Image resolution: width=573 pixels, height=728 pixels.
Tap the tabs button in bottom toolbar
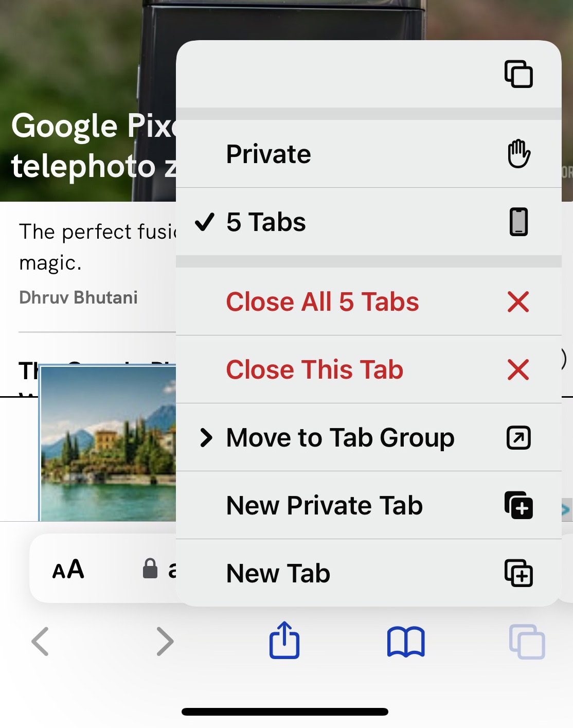(x=527, y=642)
